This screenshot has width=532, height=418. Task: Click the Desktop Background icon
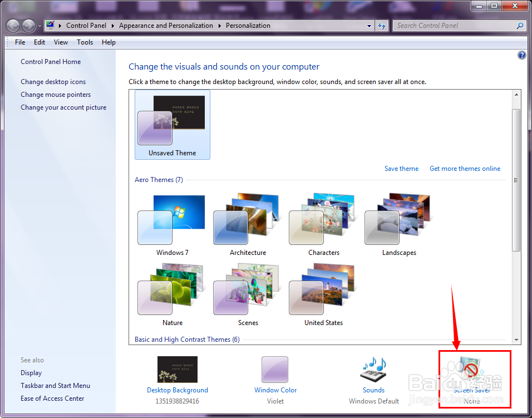point(178,370)
